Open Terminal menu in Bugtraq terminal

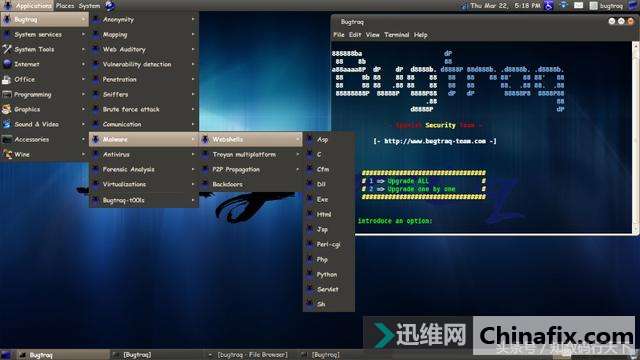396,35
